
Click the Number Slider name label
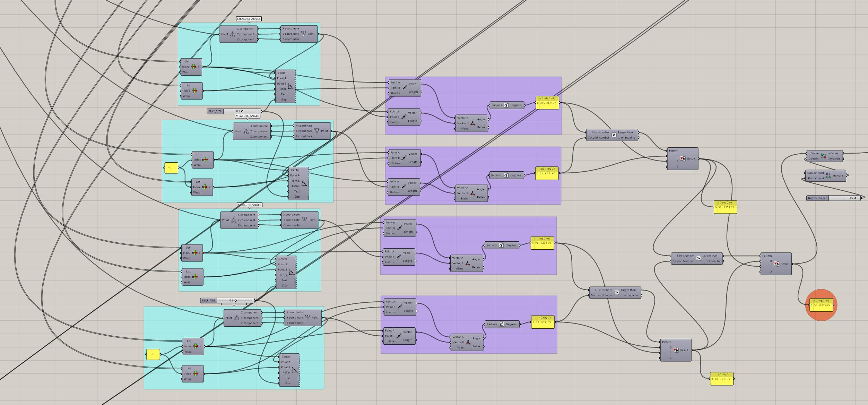coord(817,198)
